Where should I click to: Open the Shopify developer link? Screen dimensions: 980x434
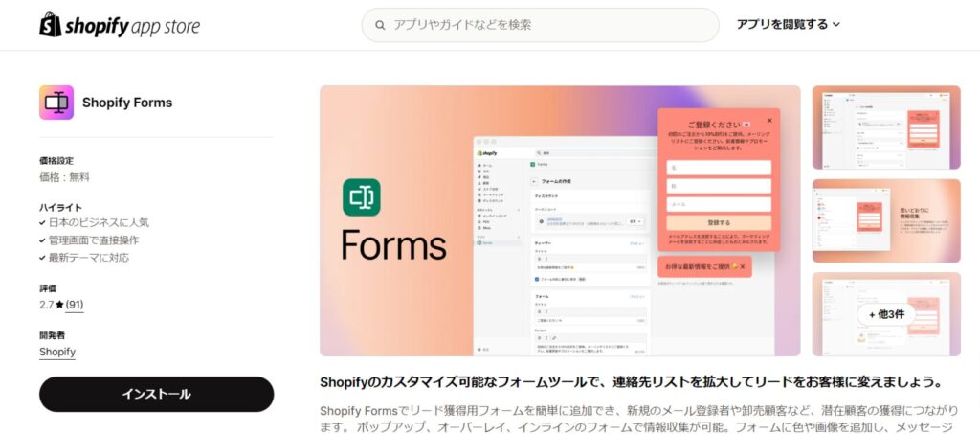coord(56,352)
